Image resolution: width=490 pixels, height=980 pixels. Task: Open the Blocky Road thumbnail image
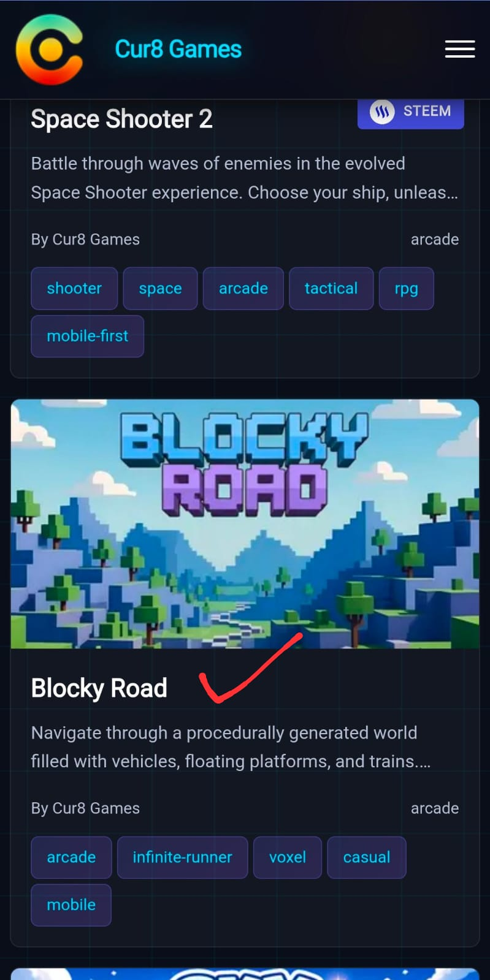click(245, 523)
